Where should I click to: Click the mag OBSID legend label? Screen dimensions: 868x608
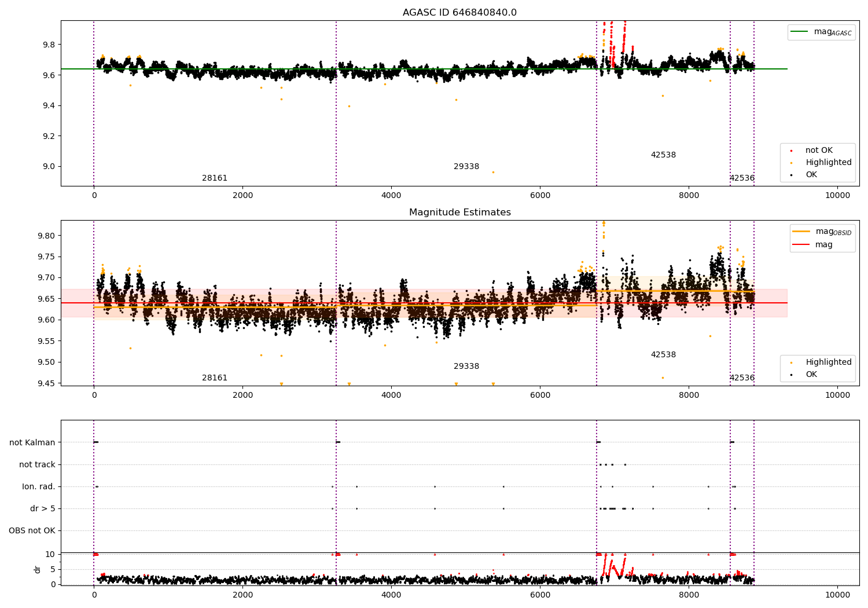pyautogui.click(x=833, y=232)
